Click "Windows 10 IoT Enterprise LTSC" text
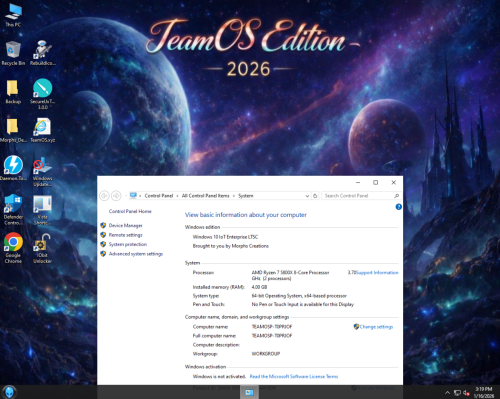The height and width of the screenshot is (399, 500). click(x=225, y=237)
